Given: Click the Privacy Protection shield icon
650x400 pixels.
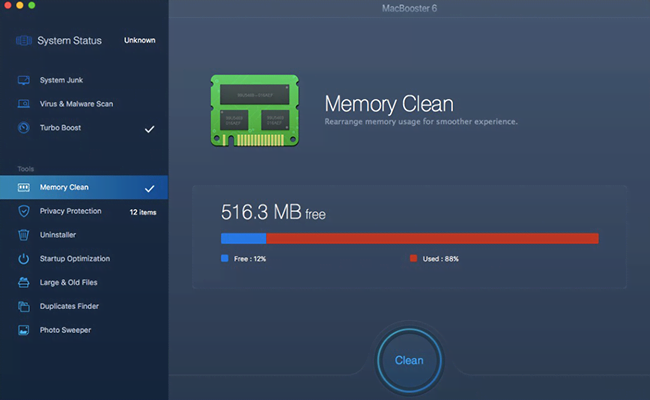Looking at the screenshot, I should (24, 211).
